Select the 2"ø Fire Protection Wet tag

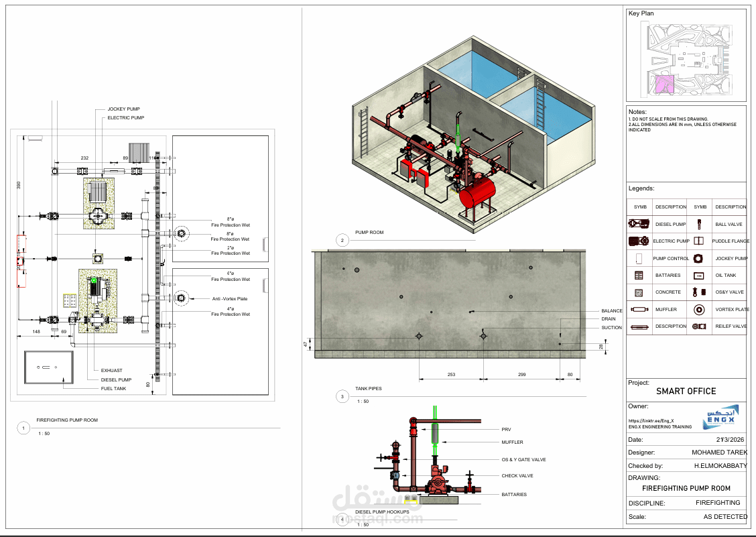click(231, 251)
